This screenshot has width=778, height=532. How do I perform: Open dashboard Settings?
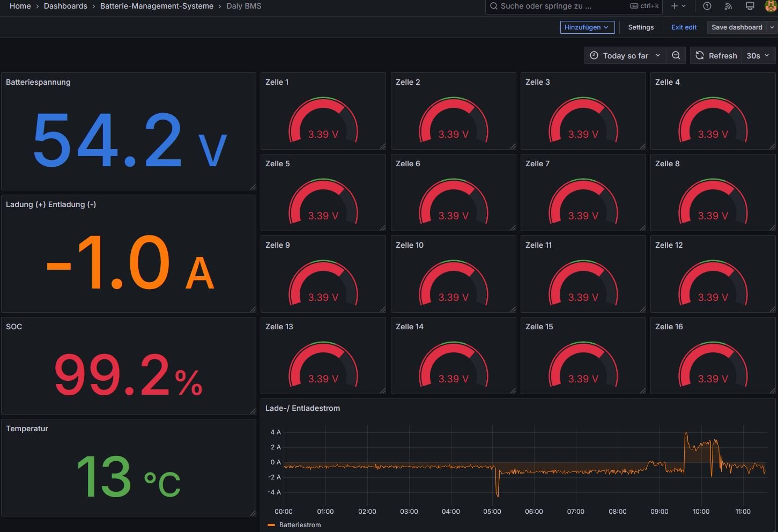(x=641, y=27)
